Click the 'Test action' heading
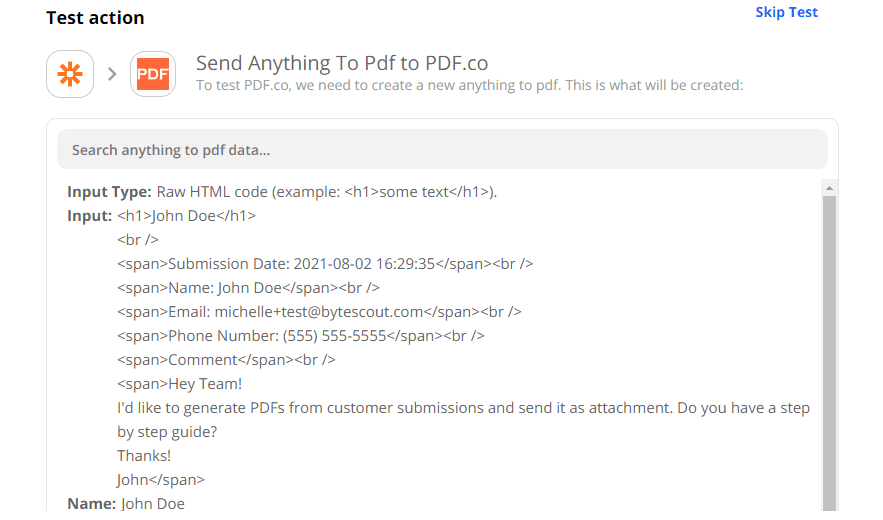Viewport: 883px width, 520px height. 95,18
